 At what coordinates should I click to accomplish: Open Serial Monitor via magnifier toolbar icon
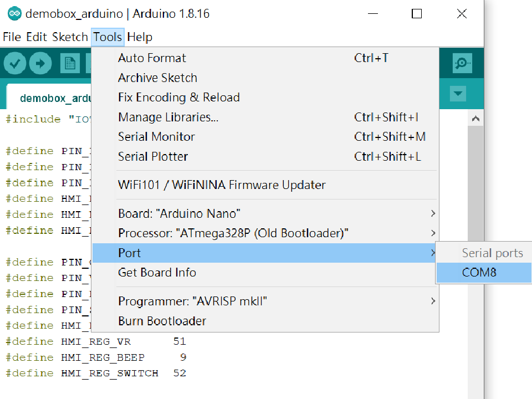pyautogui.click(x=462, y=63)
